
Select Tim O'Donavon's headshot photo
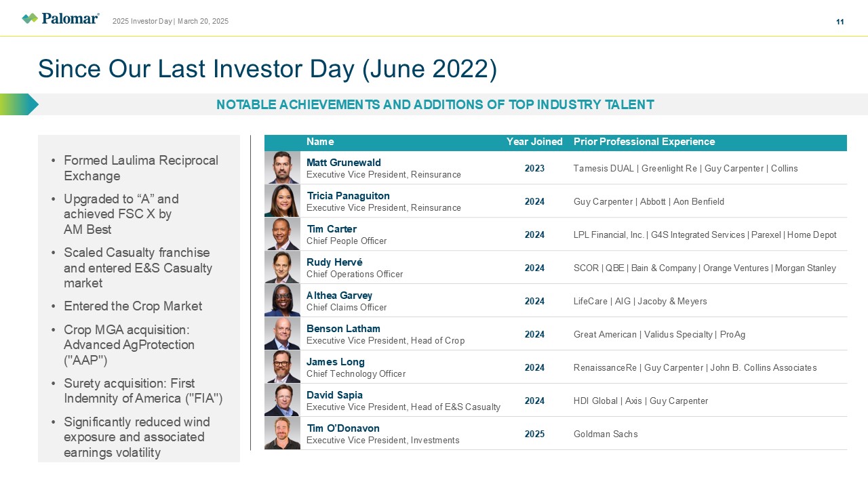click(x=282, y=433)
